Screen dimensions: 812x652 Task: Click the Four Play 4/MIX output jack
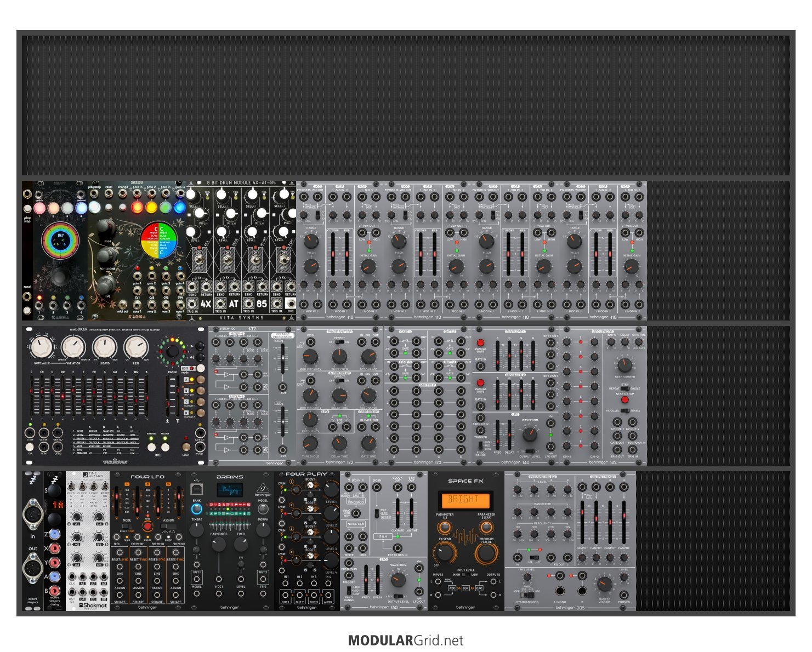pyautogui.click(x=328, y=595)
